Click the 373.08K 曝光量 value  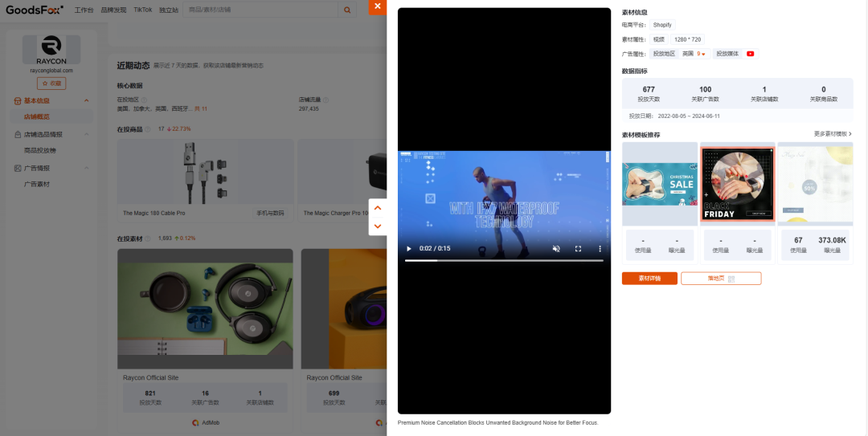[832, 240]
